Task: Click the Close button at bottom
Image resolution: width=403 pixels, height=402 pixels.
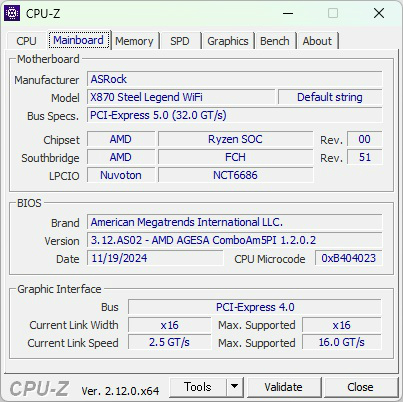Action: pyautogui.click(x=360, y=387)
